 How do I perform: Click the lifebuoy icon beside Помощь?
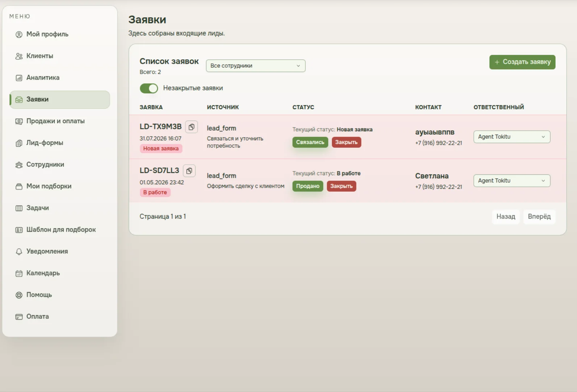19,295
